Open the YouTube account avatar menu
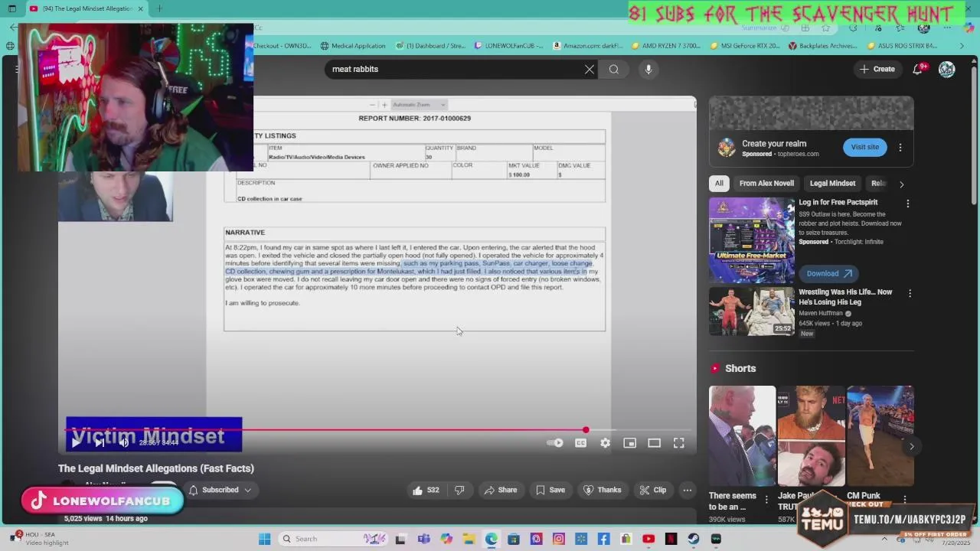 (x=947, y=69)
